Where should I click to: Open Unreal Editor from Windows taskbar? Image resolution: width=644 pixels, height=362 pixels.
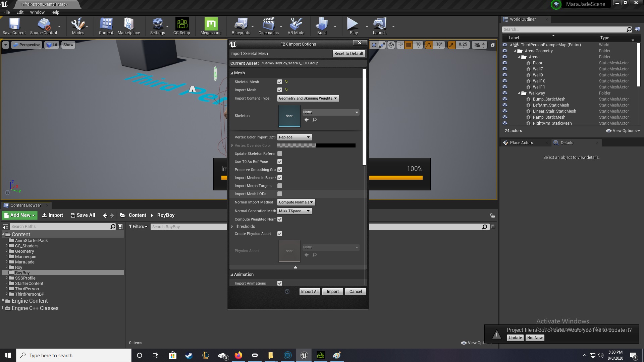304,355
